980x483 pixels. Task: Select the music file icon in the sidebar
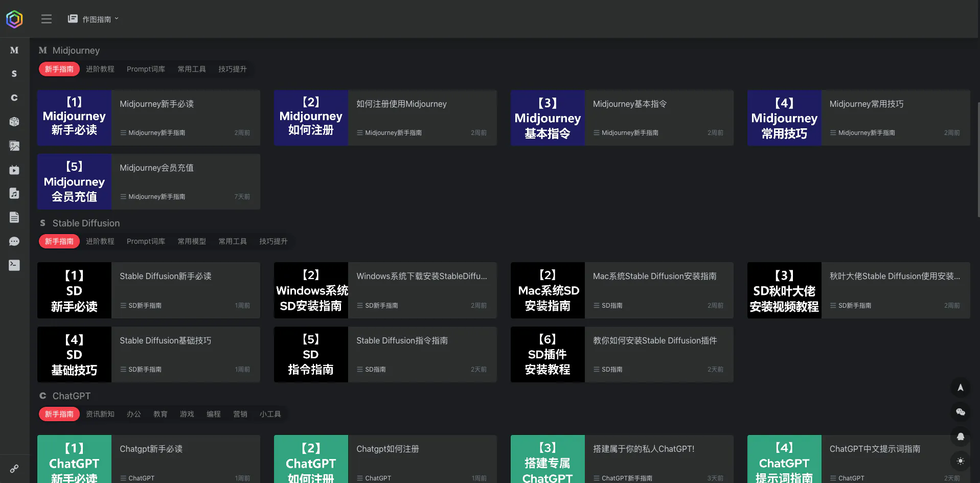14,193
